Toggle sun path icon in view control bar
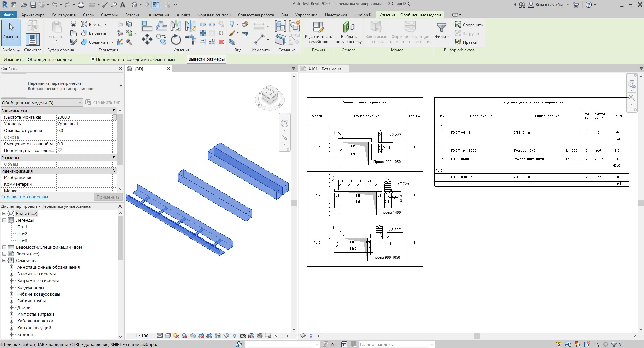Image resolution: width=644 pixels, height=348 pixels. click(x=176, y=336)
